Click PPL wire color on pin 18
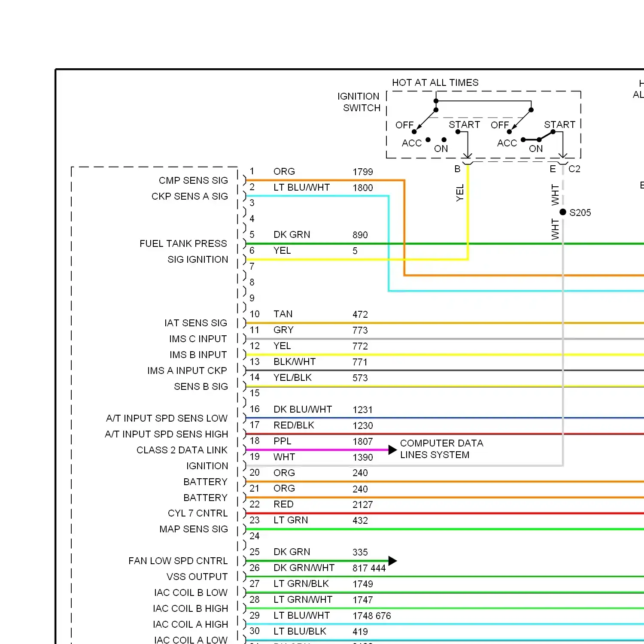This screenshot has height=644, width=644. tap(283, 441)
